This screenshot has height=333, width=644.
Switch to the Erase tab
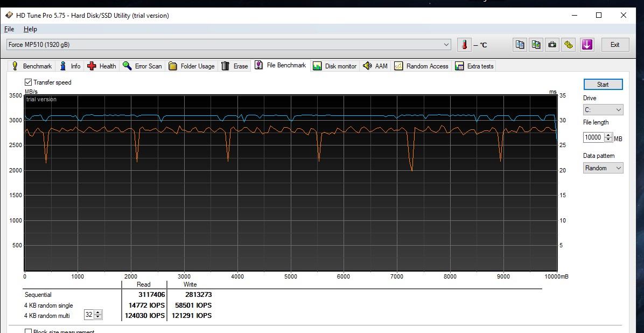[234, 66]
